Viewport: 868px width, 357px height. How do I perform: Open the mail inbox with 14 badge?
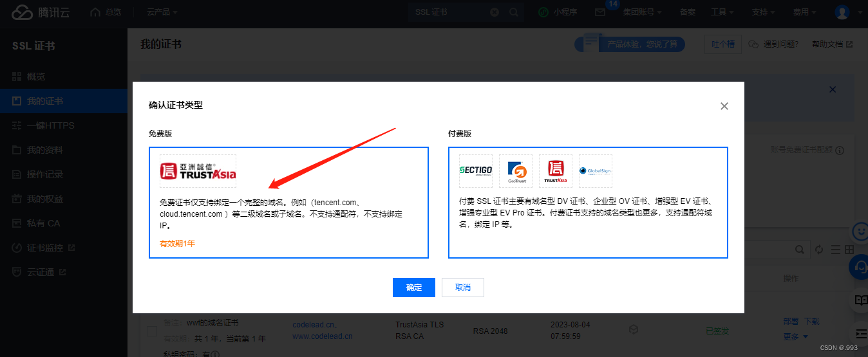pyautogui.click(x=600, y=12)
